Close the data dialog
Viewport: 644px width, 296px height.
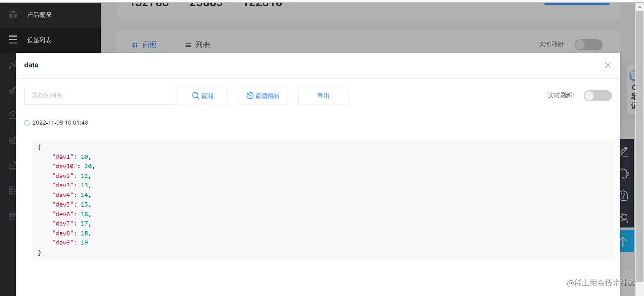tap(608, 65)
